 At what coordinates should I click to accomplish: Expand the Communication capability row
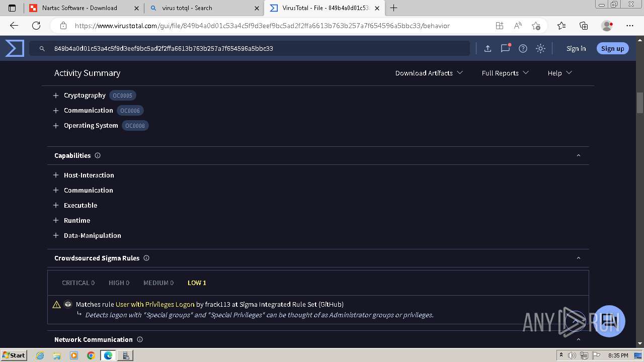(56, 190)
